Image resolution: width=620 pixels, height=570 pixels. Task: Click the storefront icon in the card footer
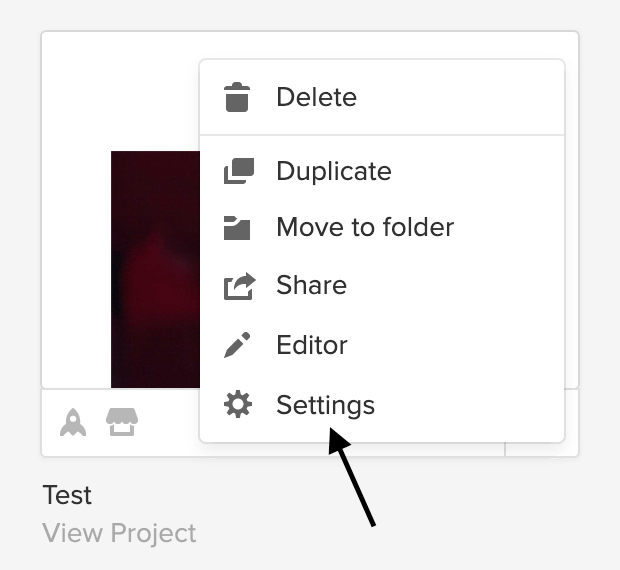(x=122, y=424)
